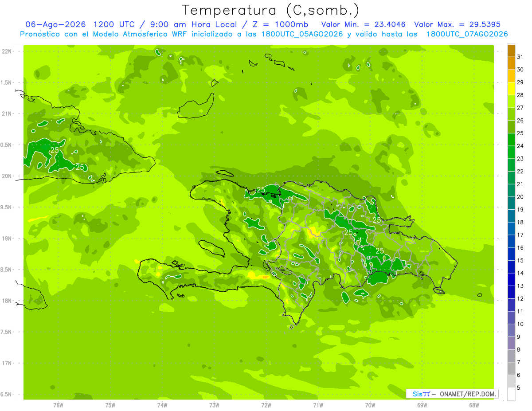Click the 72W longitude axis label
The image size is (532, 411).
(x=266, y=405)
